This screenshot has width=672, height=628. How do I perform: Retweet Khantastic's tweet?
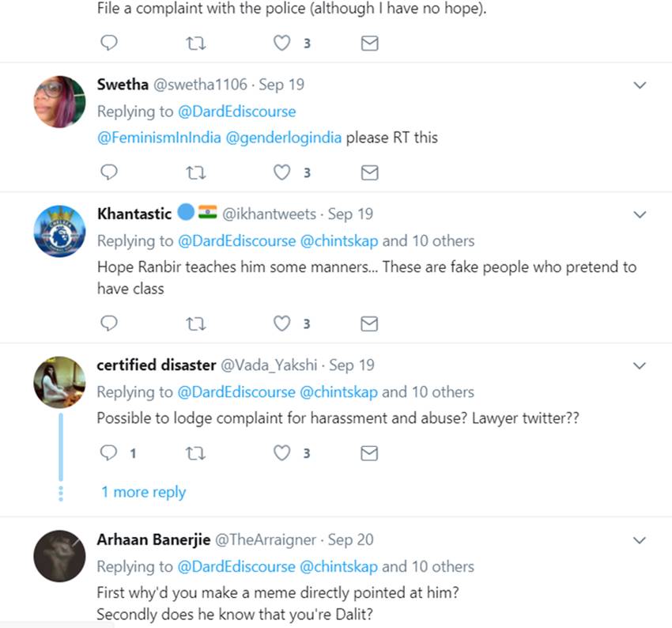tap(194, 323)
